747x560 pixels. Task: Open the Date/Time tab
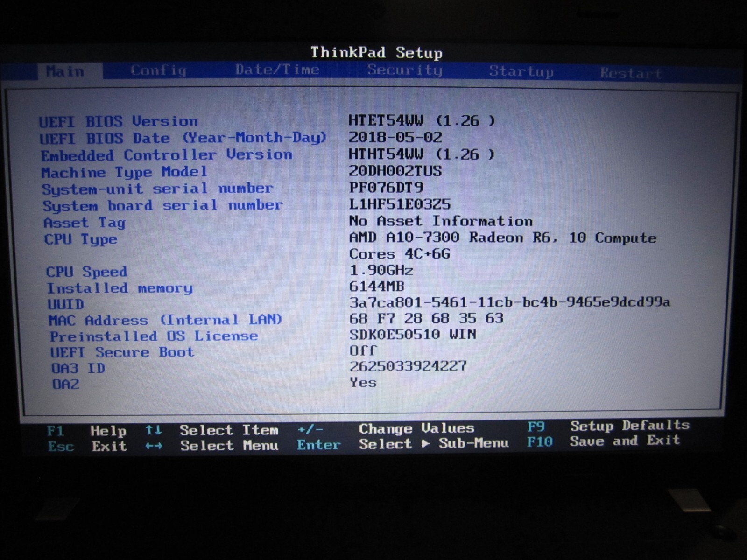coord(277,70)
